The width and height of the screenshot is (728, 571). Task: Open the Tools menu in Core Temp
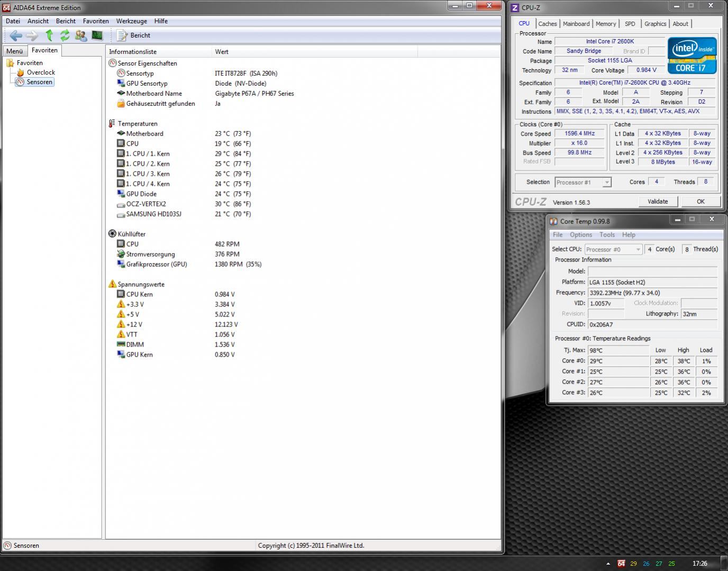point(607,235)
